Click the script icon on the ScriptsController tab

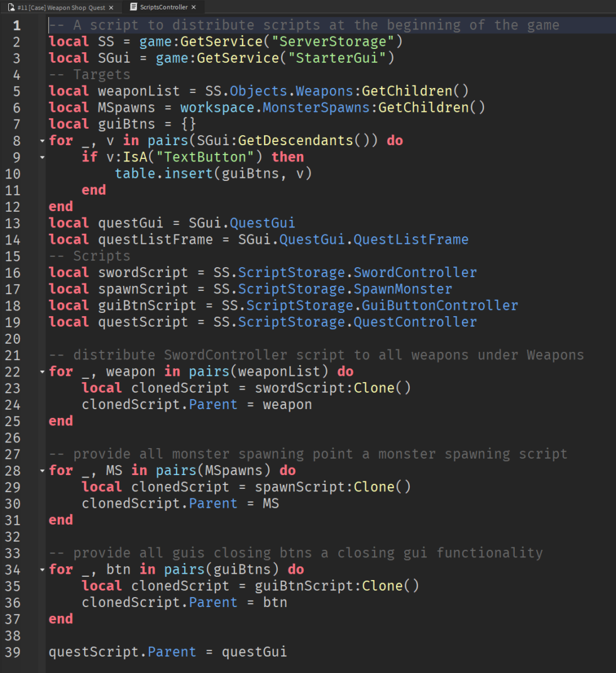(133, 8)
